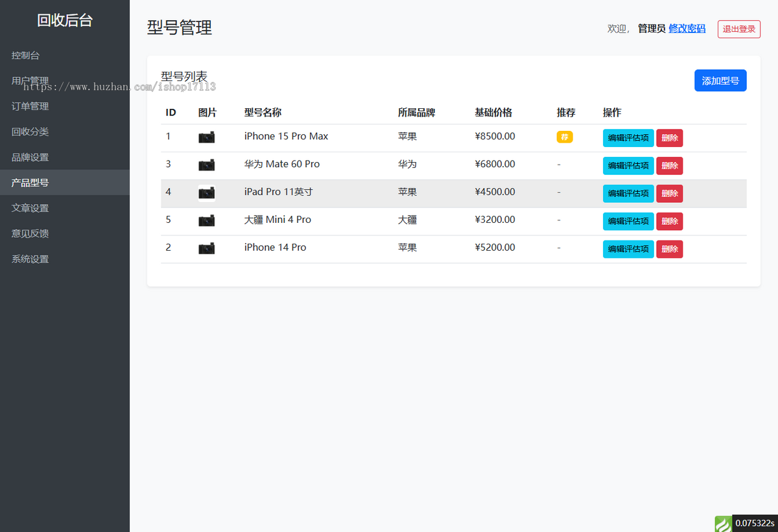Click the 基础价格 column header
778x532 pixels.
click(x=493, y=112)
